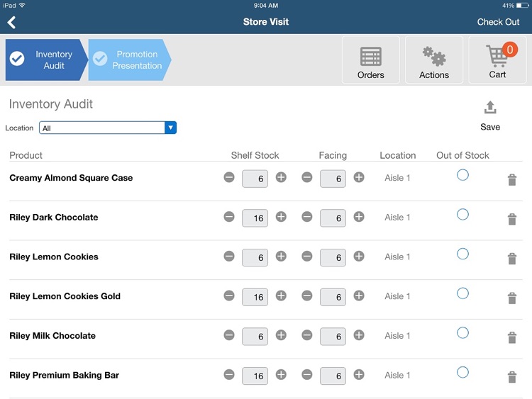Increase Facing for Riley Lemon Cookies
Screen dimensions: 532x399
tap(359, 257)
